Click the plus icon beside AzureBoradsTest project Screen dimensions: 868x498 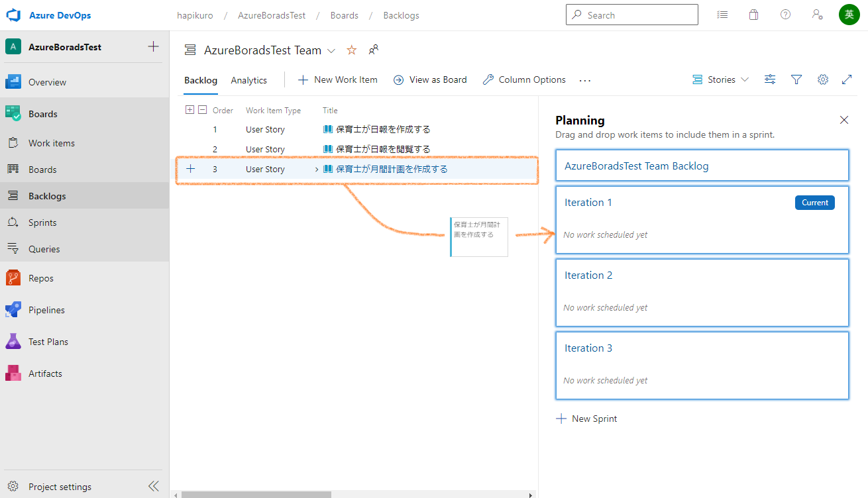coord(153,46)
